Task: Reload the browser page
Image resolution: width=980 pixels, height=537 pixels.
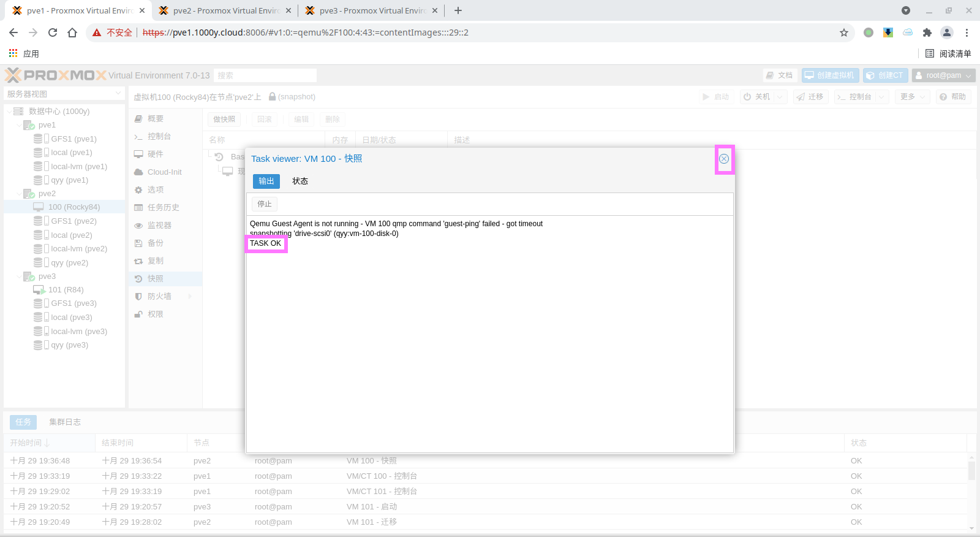Action: pos(53,32)
